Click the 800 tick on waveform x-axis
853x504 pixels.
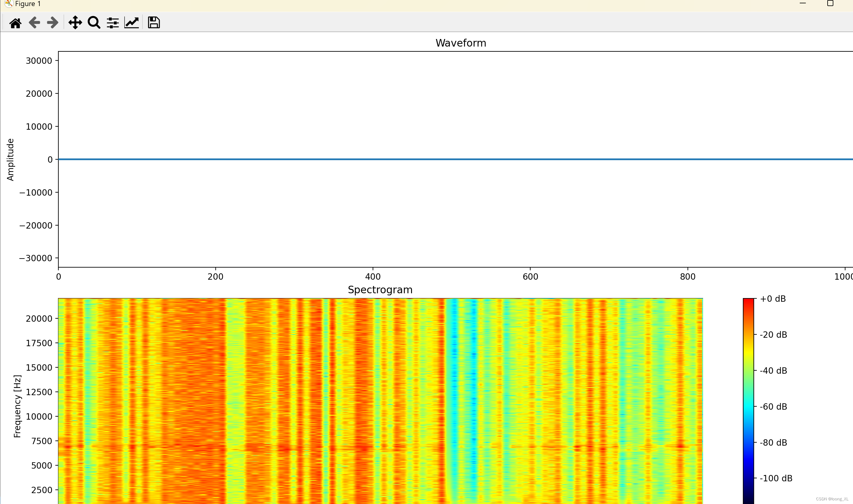[688, 276]
